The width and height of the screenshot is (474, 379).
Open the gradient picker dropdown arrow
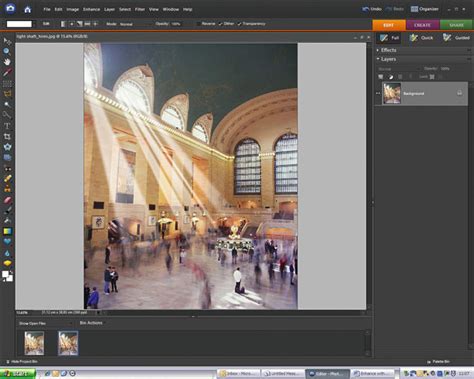tap(34, 24)
